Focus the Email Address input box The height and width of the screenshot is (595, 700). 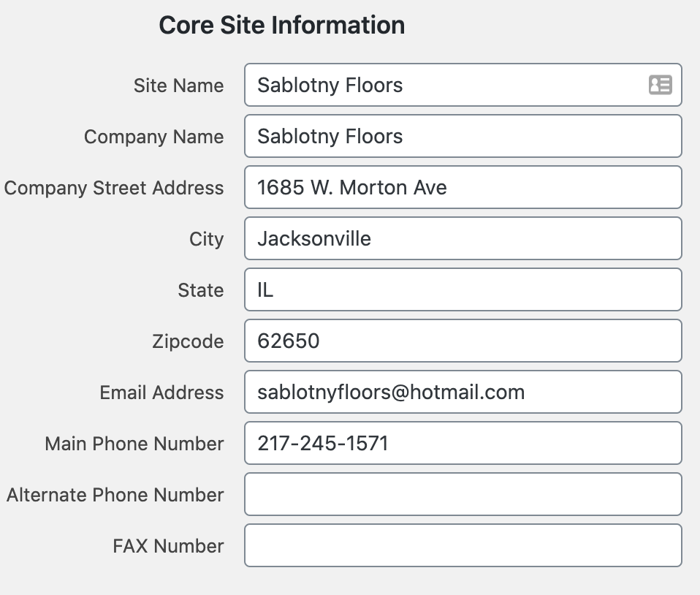click(x=463, y=392)
